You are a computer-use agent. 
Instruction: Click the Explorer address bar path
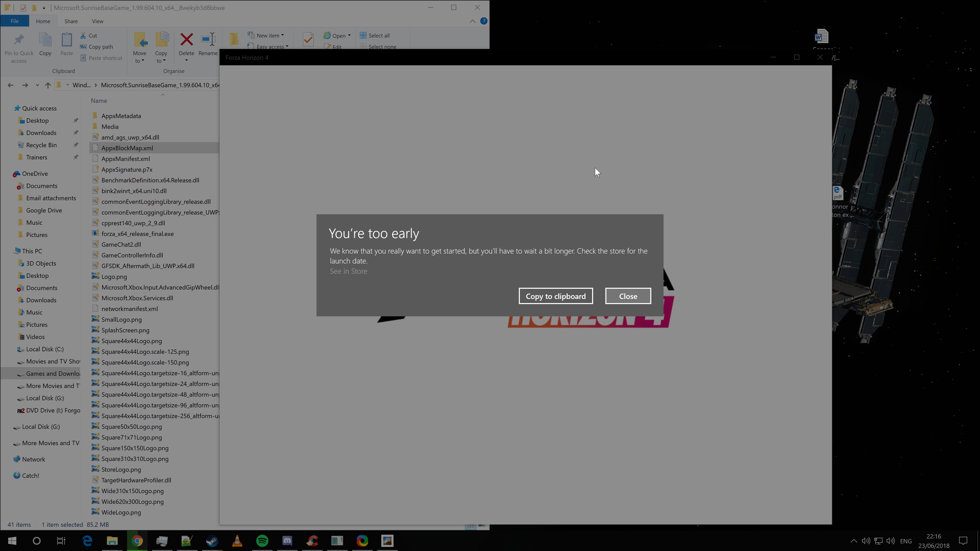[138, 85]
